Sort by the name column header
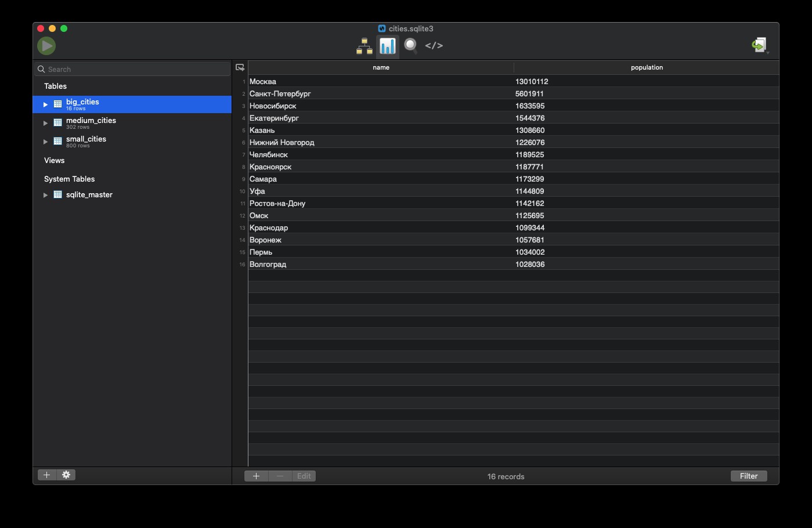Image resolution: width=812 pixels, height=528 pixels. (381, 67)
